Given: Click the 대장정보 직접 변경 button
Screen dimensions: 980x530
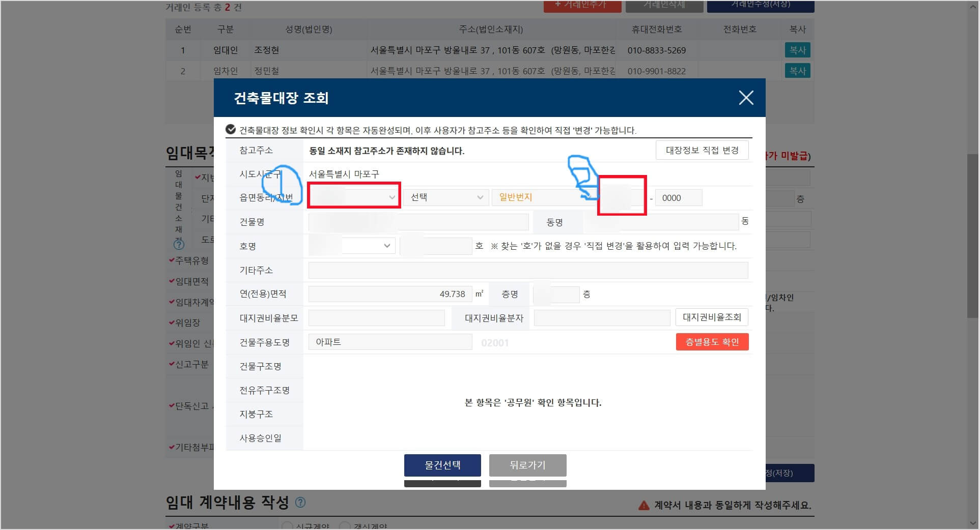Looking at the screenshot, I should (x=702, y=150).
